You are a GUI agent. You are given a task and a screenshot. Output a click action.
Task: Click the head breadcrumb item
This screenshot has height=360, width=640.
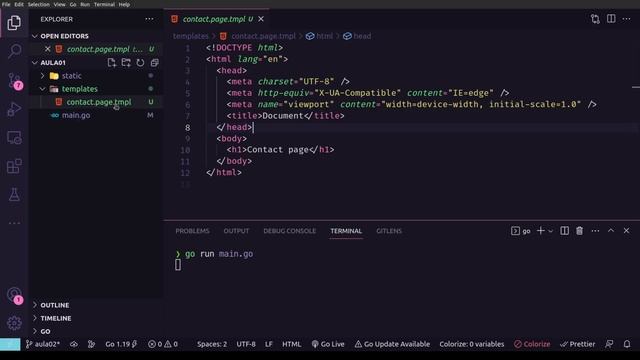tap(357, 36)
